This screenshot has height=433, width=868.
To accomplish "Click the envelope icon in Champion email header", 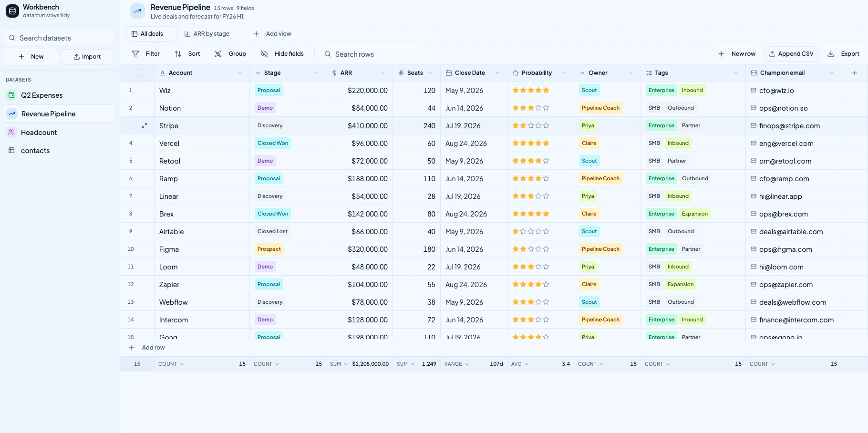I will pyautogui.click(x=754, y=73).
